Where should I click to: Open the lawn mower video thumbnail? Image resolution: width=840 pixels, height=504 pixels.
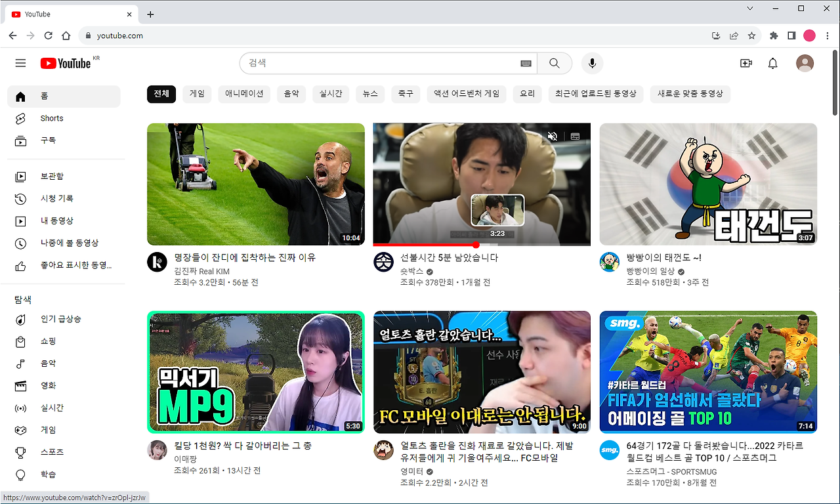[256, 184]
